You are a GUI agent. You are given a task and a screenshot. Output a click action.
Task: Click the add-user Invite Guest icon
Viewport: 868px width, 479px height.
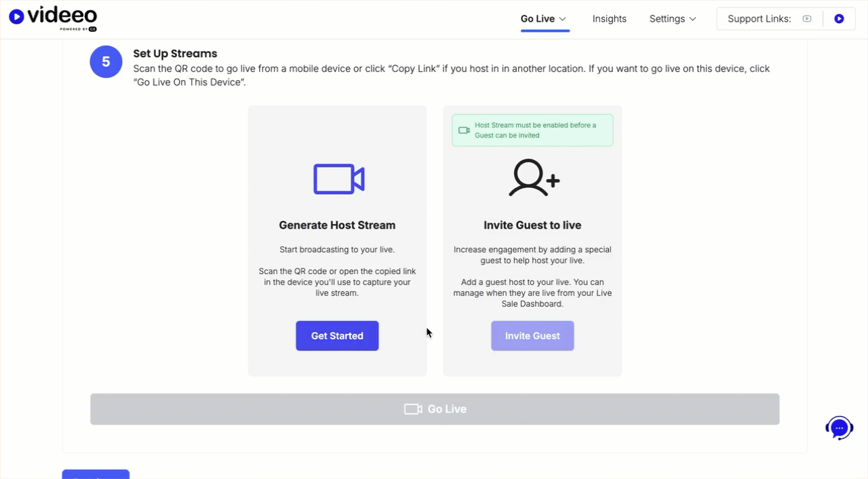(x=534, y=178)
